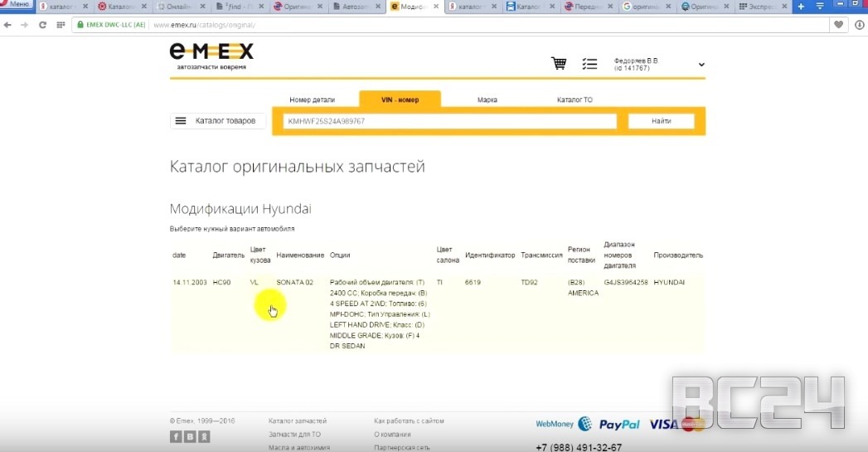868x452 pixels.
Task: Open Emex Facebook page icon
Action: (176, 436)
